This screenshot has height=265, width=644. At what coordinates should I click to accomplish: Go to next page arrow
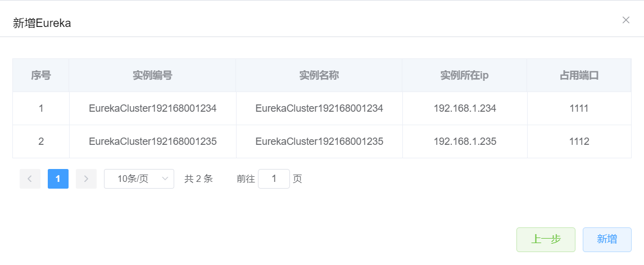86,179
